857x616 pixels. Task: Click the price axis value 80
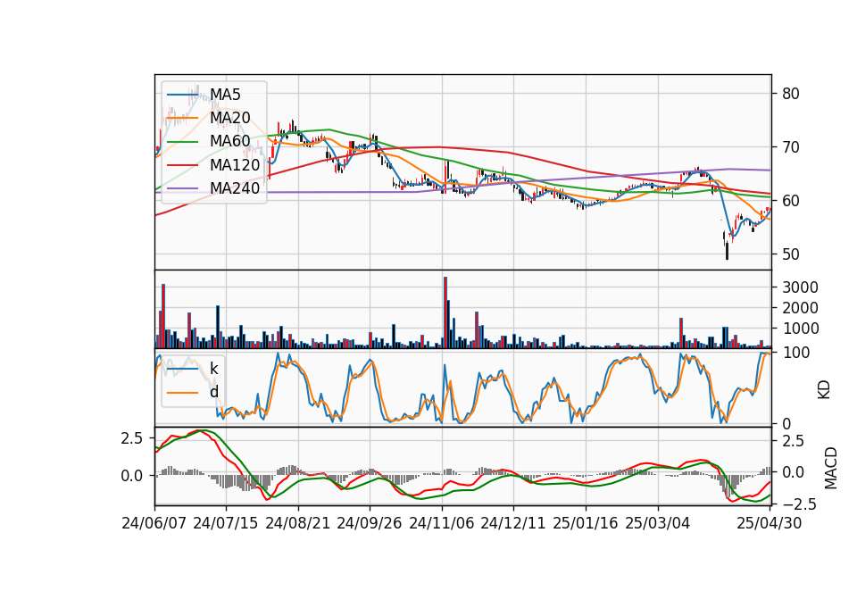tap(791, 94)
